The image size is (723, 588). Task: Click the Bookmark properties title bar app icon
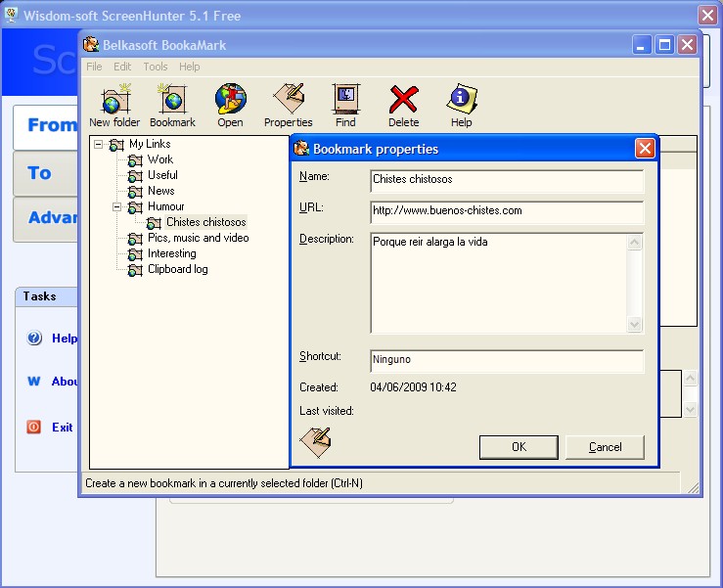tap(301, 149)
